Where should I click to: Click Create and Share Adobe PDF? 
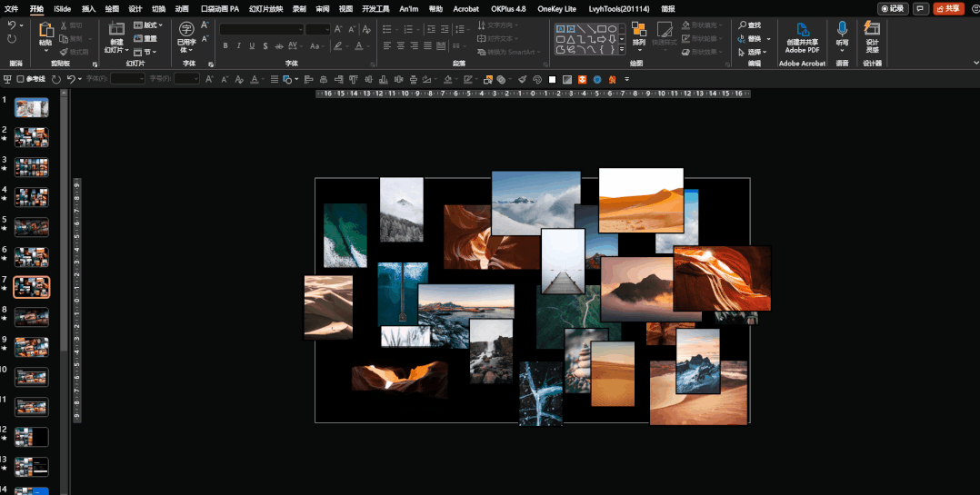click(x=803, y=37)
